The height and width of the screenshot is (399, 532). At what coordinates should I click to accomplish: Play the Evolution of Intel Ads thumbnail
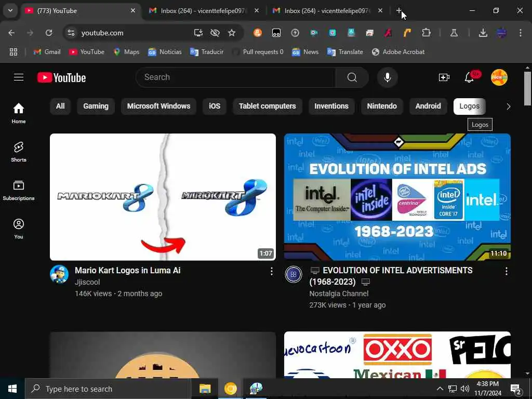397,197
